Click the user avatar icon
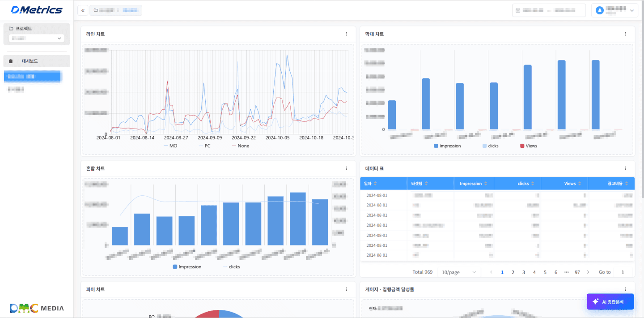The image size is (644, 318). (x=600, y=10)
